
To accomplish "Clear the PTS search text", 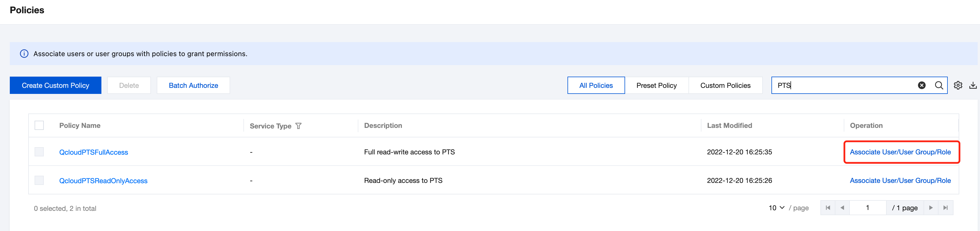I will (x=922, y=85).
